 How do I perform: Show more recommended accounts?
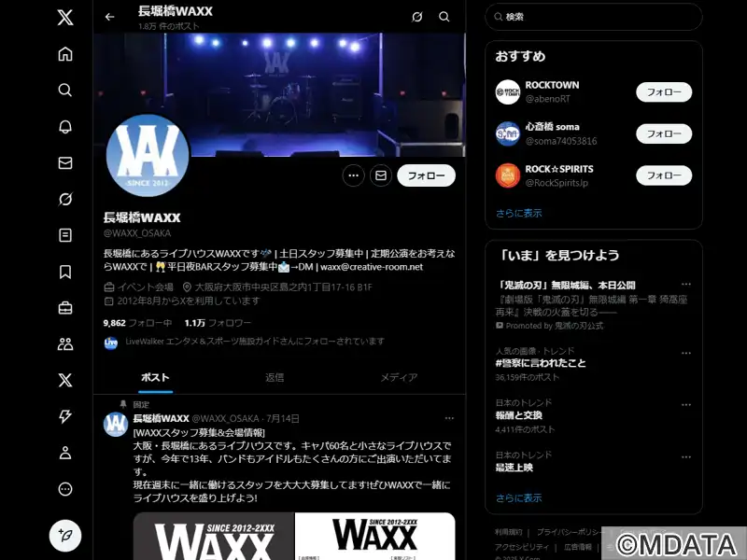[x=519, y=213]
